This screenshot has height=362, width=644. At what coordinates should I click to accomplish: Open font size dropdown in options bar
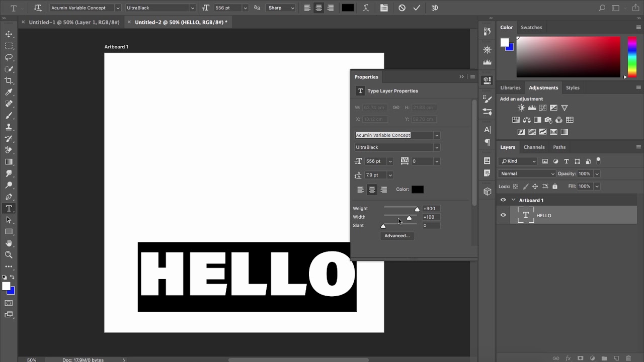coord(245,8)
